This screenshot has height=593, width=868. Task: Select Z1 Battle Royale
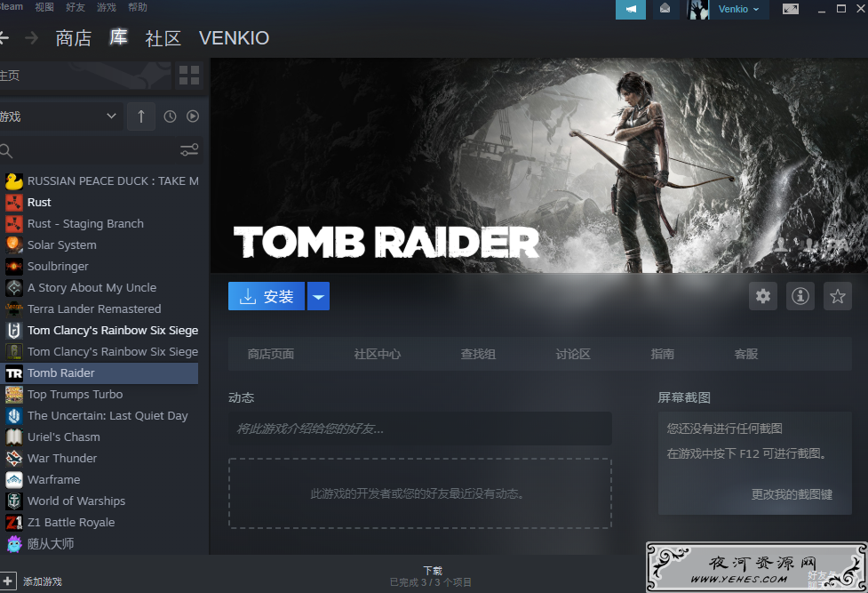pyautogui.click(x=100, y=523)
